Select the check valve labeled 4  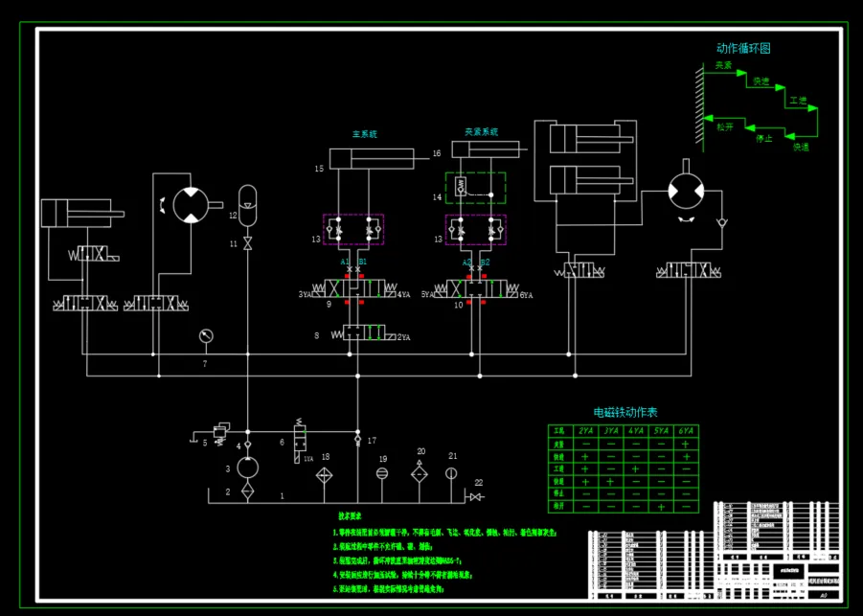248,445
